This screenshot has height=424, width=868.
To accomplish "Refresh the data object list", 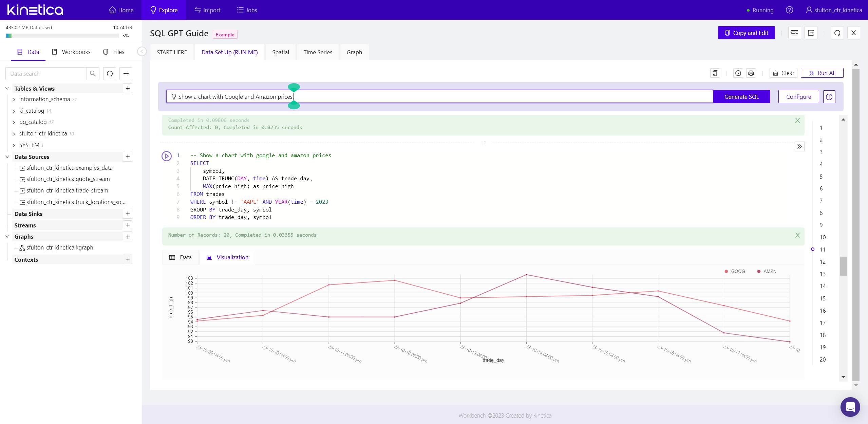I will (x=110, y=74).
